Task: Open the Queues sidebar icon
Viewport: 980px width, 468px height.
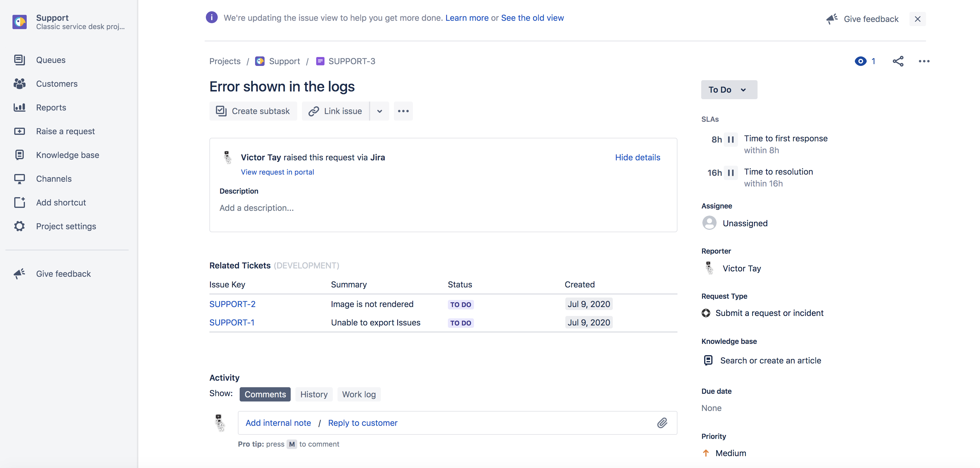Action: [x=19, y=60]
